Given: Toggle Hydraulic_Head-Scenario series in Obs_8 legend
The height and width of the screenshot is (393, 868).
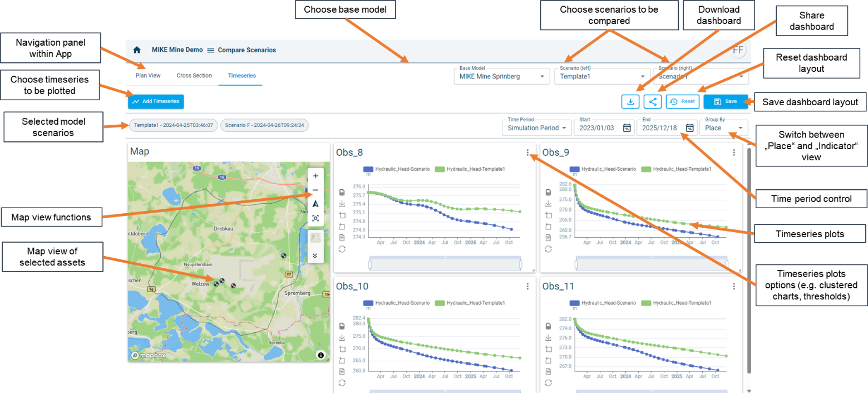Looking at the screenshot, I should 396,169.
